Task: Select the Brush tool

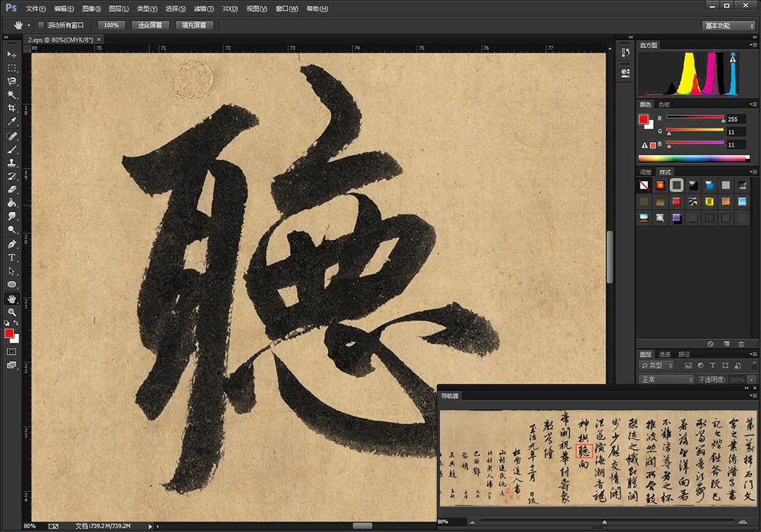Action: tap(12, 150)
